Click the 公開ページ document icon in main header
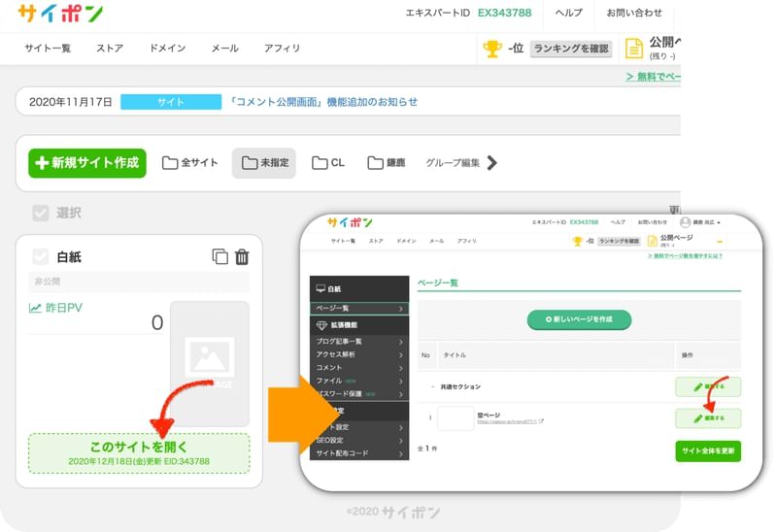Image resolution: width=777 pixels, height=532 pixels. (634, 50)
